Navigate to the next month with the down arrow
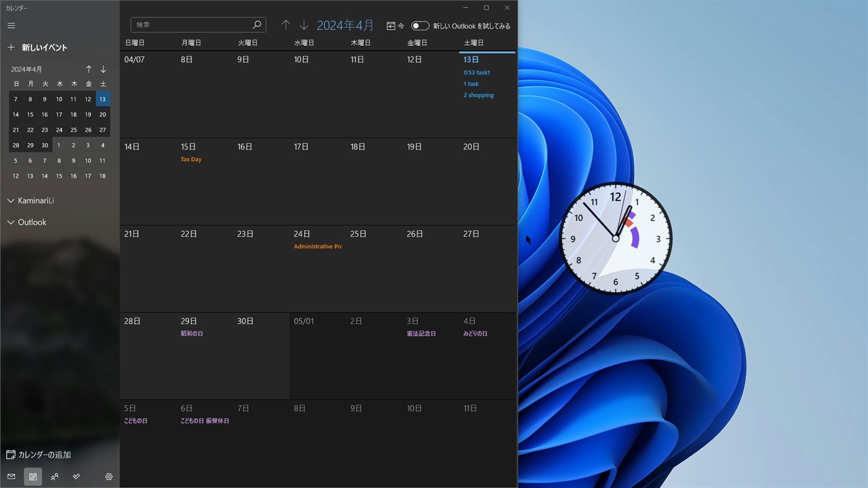 pyautogui.click(x=304, y=25)
